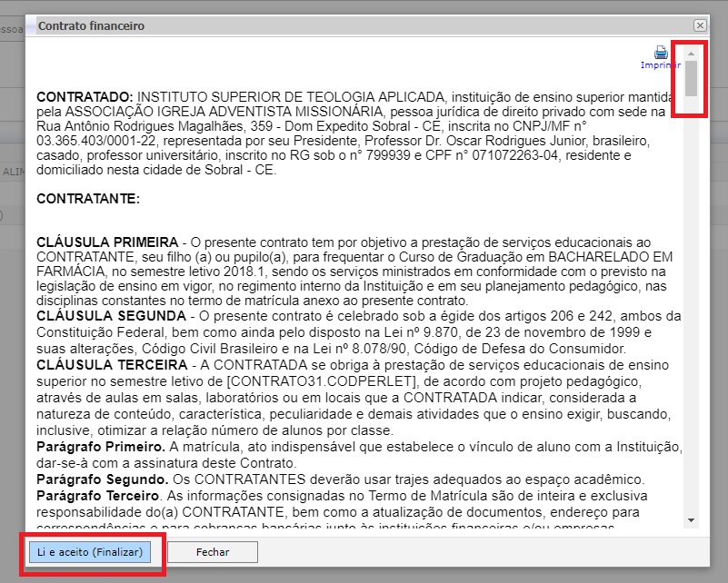Close the Contrato financeiro dialog with X
This screenshot has height=583, width=728.
click(699, 26)
